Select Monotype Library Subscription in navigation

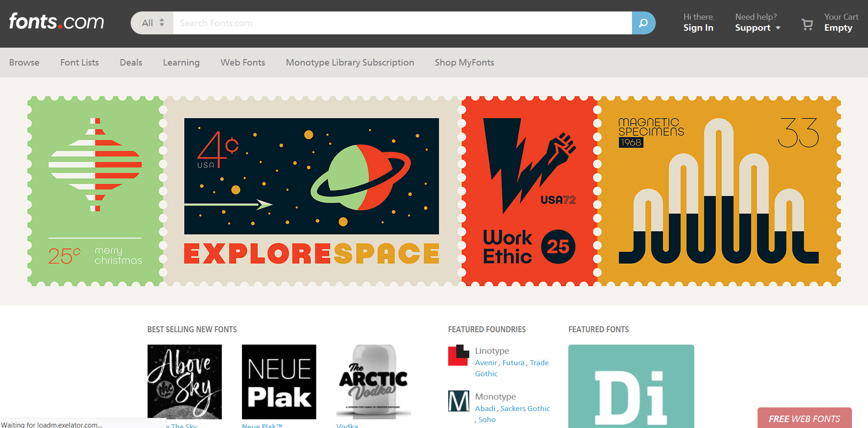(x=350, y=62)
